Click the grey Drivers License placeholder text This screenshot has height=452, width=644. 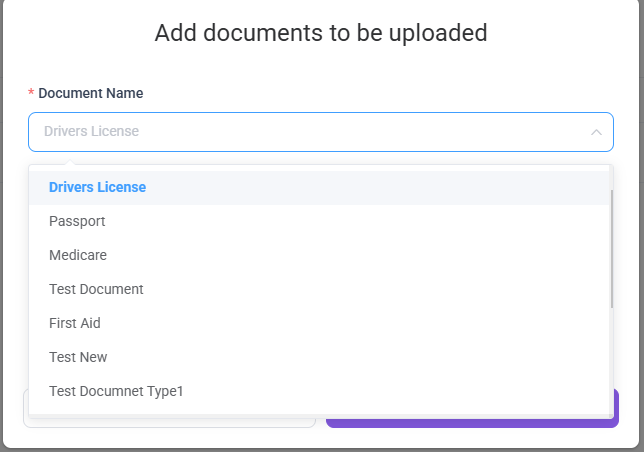92,132
